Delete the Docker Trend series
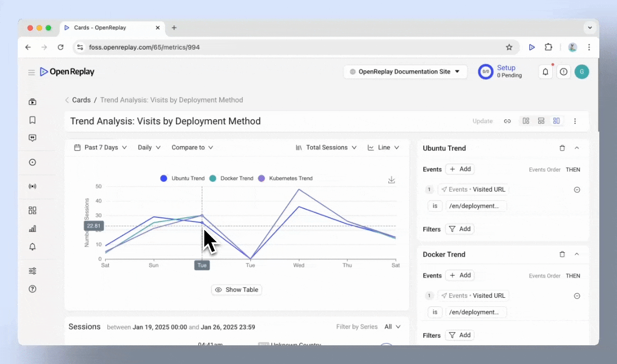This screenshot has width=617, height=364. pos(562,254)
